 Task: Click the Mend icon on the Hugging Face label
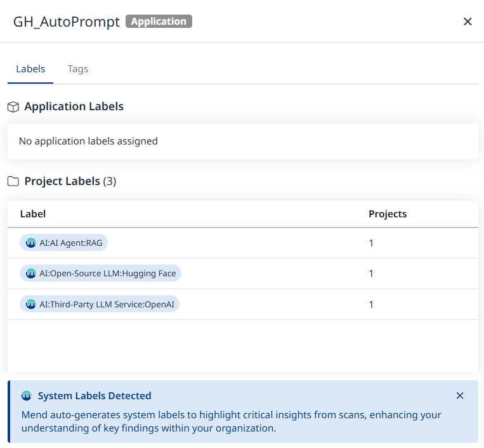(30, 274)
